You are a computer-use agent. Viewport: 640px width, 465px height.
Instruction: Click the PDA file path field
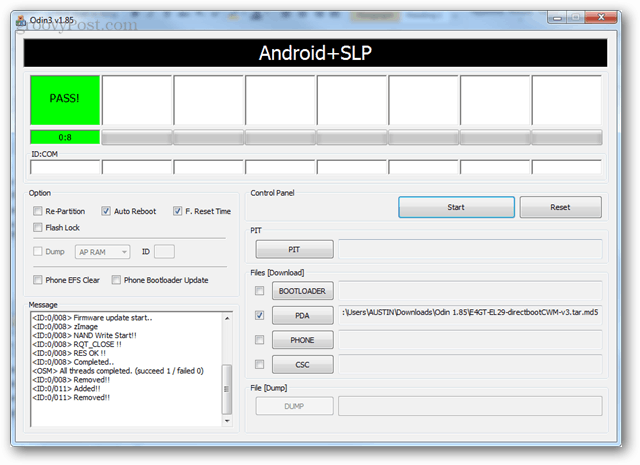tap(470, 314)
